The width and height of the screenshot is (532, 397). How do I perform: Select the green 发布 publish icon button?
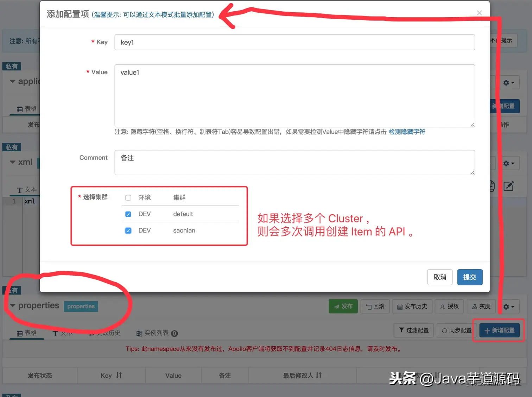(x=342, y=306)
